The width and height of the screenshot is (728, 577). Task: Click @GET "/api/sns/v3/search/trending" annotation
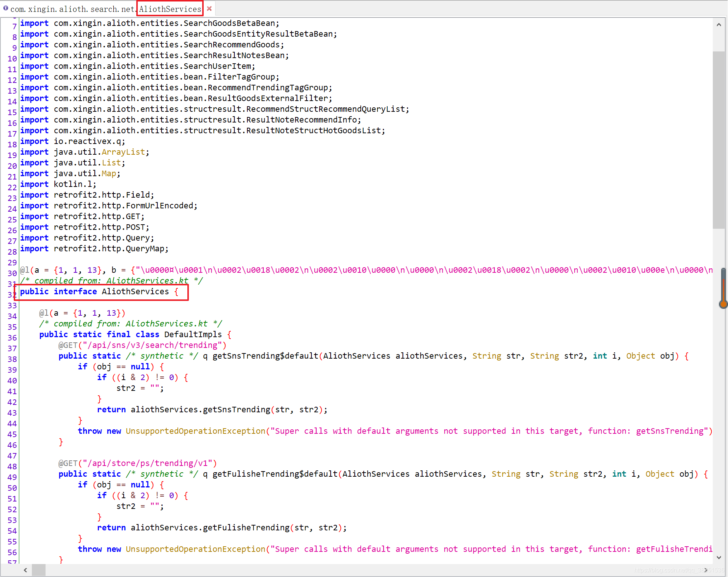pos(143,345)
